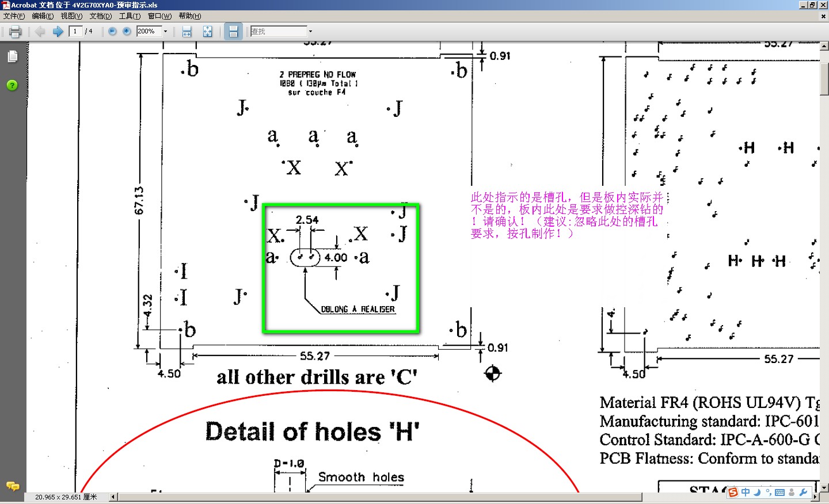Image resolution: width=829 pixels, height=504 pixels.
Task: Click the green help question-mark icon in the sidebar
Action: (12, 85)
